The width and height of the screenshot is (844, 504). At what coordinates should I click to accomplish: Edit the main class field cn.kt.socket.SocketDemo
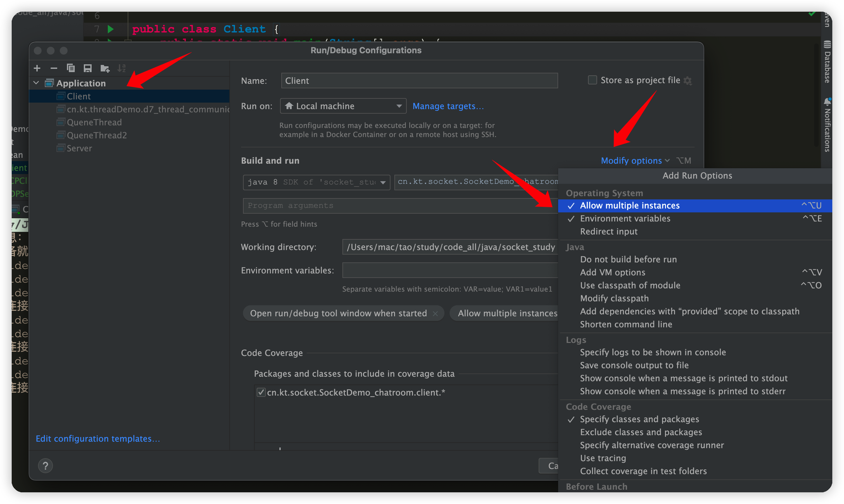[477, 182]
